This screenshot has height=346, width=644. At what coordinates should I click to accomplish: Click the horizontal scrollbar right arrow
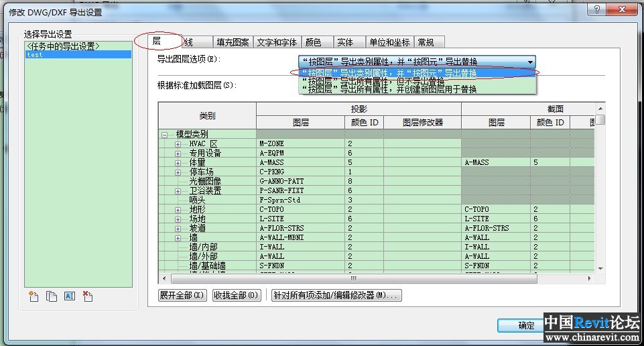(589, 278)
